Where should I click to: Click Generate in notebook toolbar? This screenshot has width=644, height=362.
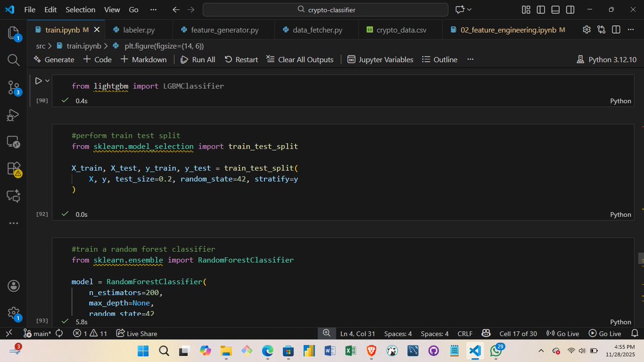(54, 60)
